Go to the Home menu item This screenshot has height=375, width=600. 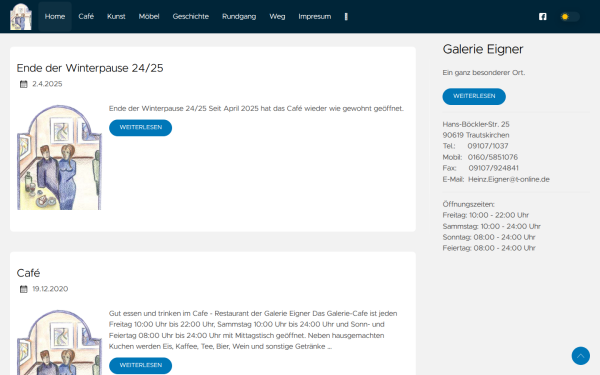(55, 16)
